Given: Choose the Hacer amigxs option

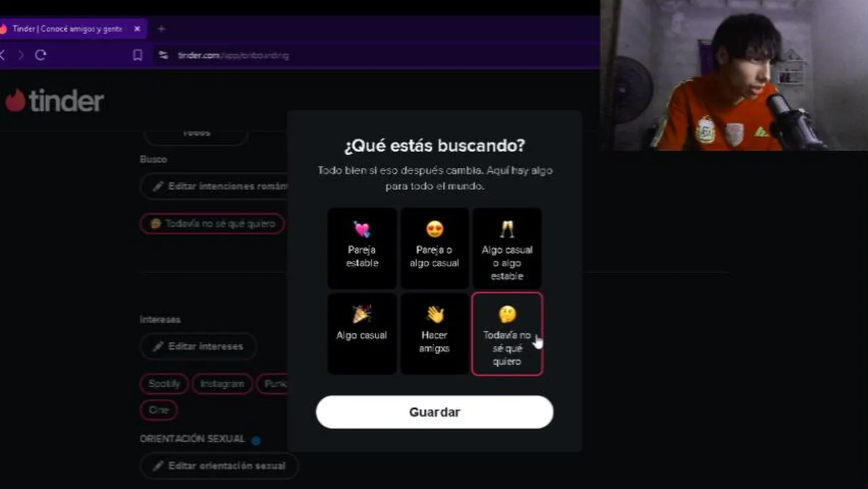Looking at the screenshot, I should click(434, 333).
